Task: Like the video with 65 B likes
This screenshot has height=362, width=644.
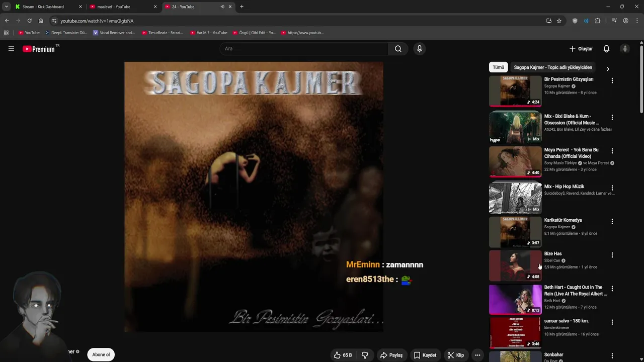Action: [x=342, y=355]
